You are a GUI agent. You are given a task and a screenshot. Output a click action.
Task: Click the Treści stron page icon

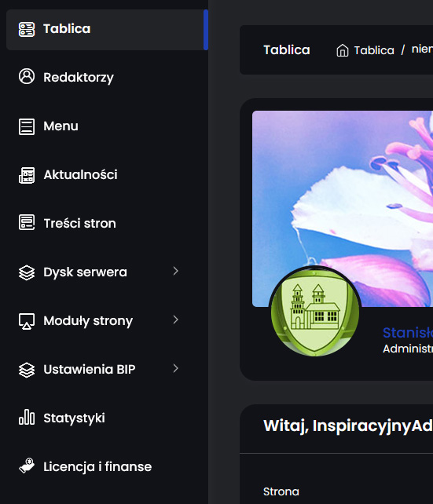coord(27,222)
